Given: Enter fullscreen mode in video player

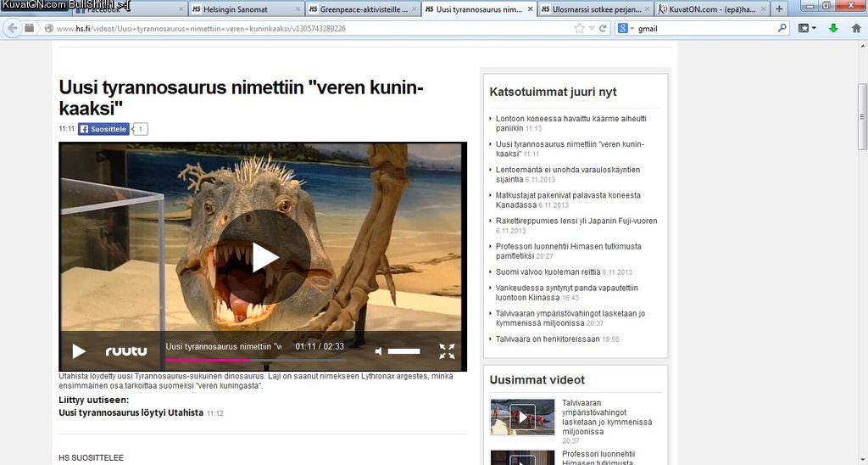Looking at the screenshot, I should (x=447, y=351).
